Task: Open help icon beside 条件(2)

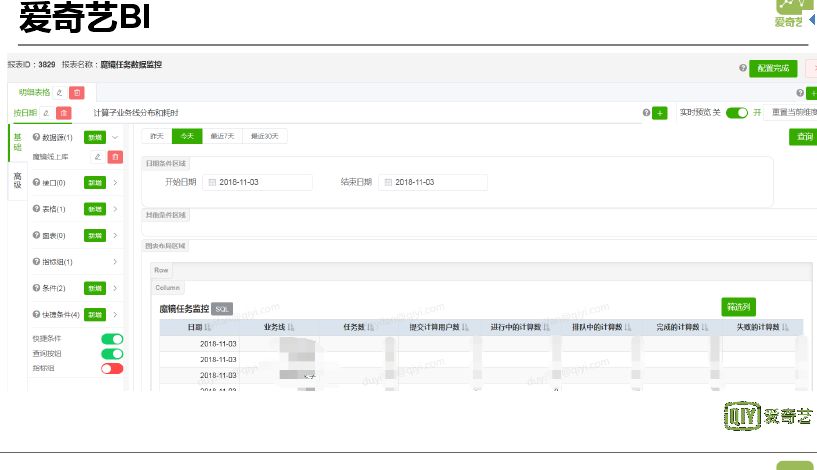Action: coord(36,288)
